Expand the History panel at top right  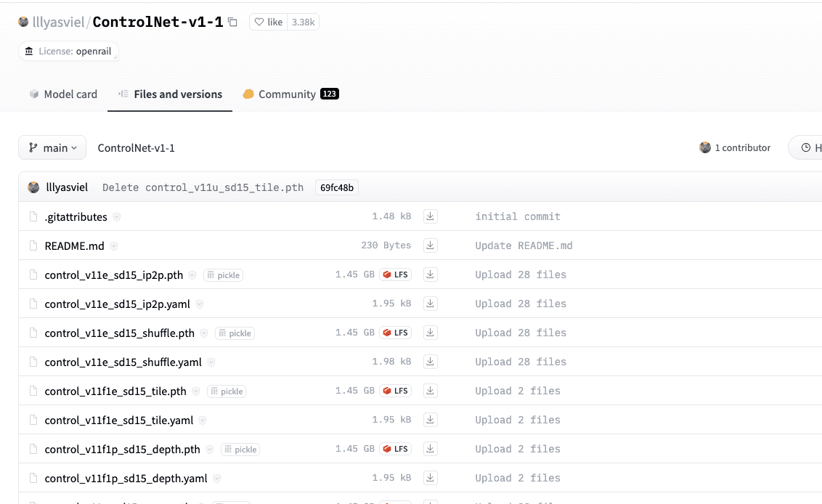coord(811,147)
